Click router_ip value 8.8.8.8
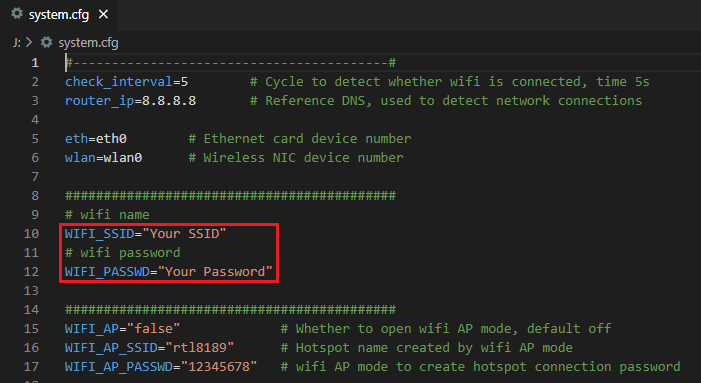The height and width of the screenshot is (383, 701). (169, 101)
